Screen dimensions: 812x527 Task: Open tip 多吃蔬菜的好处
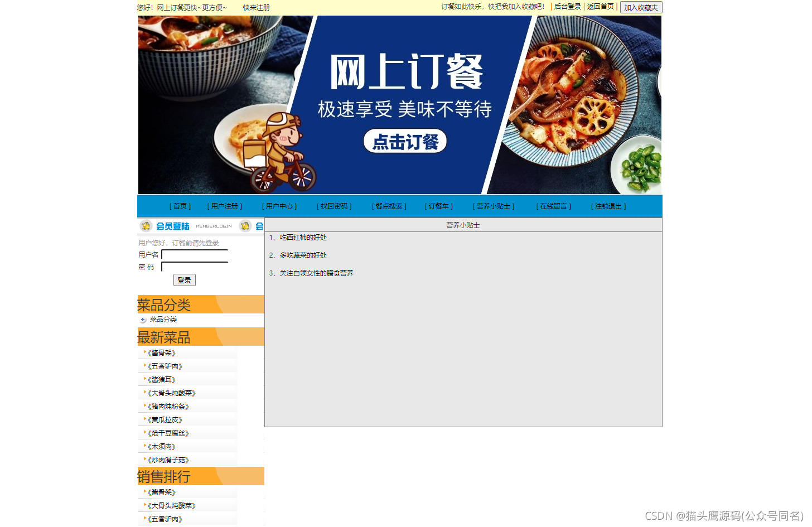tap(303, 255)
